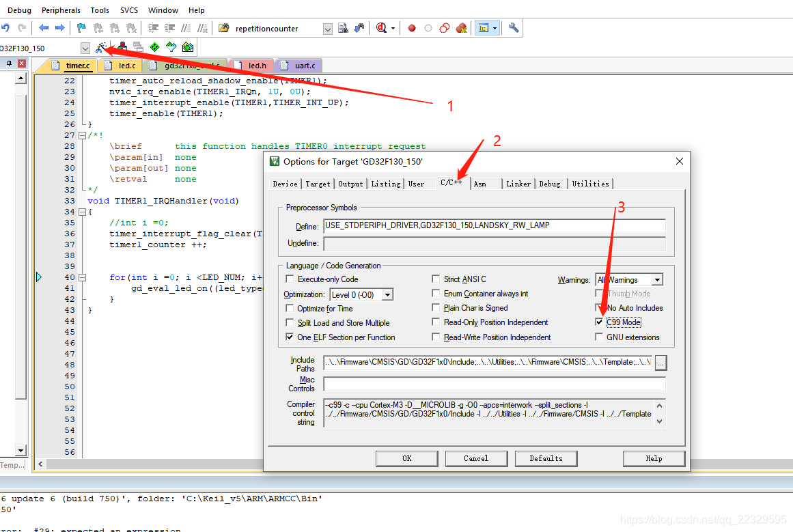Expand the repetitioncounter search dropdown
Viewport: 793px width, 532px height.
(328, 29)
